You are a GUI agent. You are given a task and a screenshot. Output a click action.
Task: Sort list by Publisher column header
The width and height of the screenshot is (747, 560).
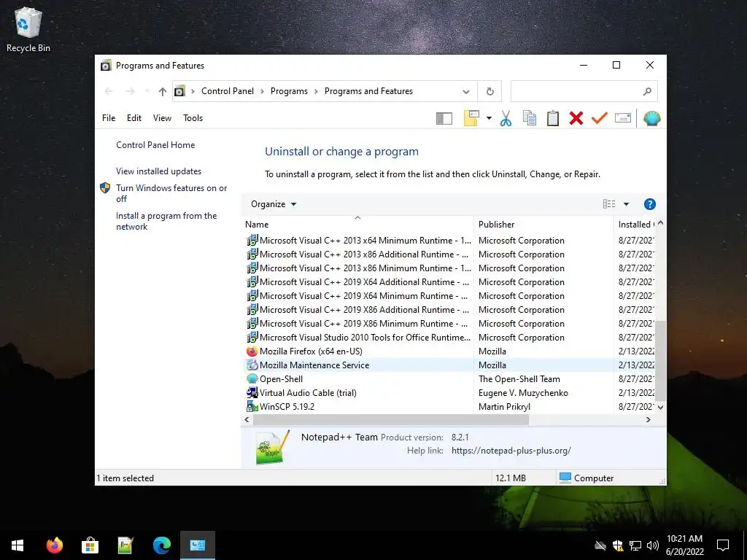click(543, 225)
